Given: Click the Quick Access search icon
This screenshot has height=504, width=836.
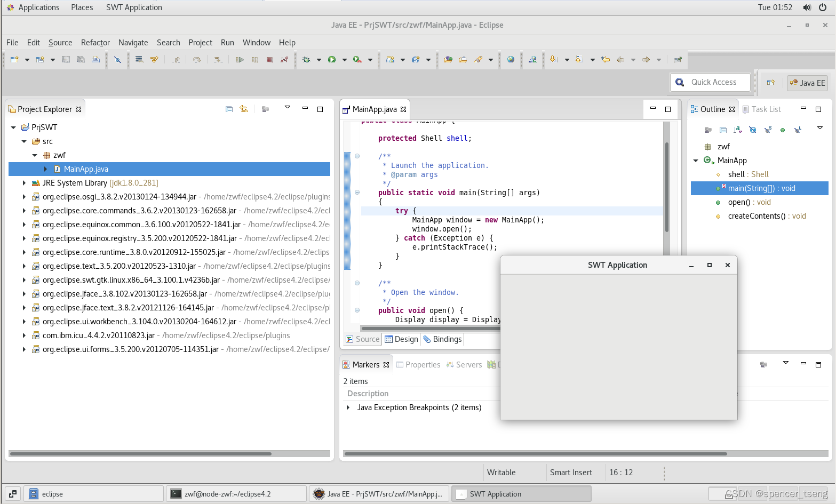Looking at the screenshot, I should [679, 82].
